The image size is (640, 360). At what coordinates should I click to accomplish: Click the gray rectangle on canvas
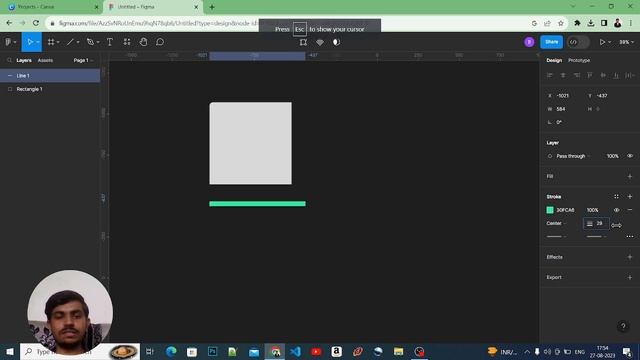tap(251, 143)
